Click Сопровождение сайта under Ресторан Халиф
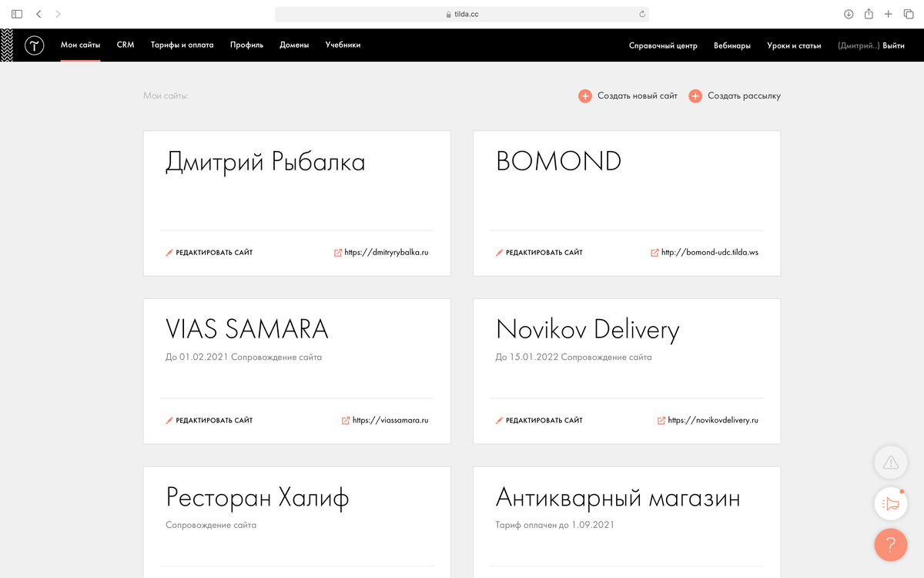This screenshot has width=924, height=578. coord(211,526)
